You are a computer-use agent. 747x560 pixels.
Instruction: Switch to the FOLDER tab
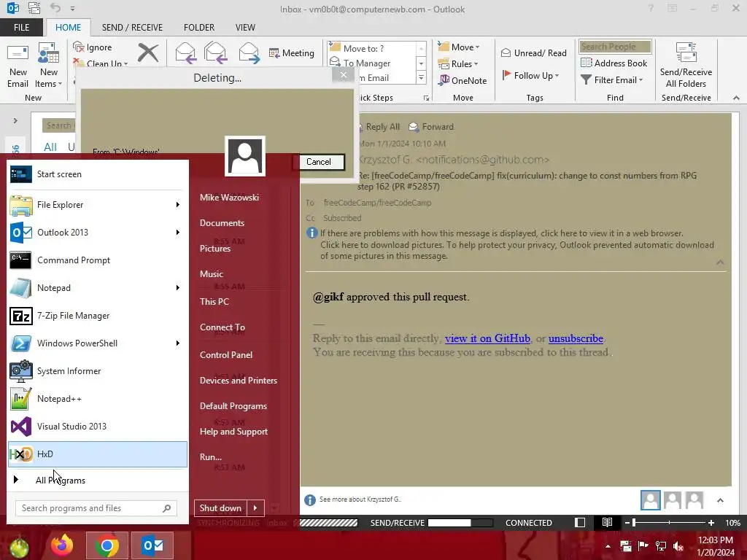[198, 27]
